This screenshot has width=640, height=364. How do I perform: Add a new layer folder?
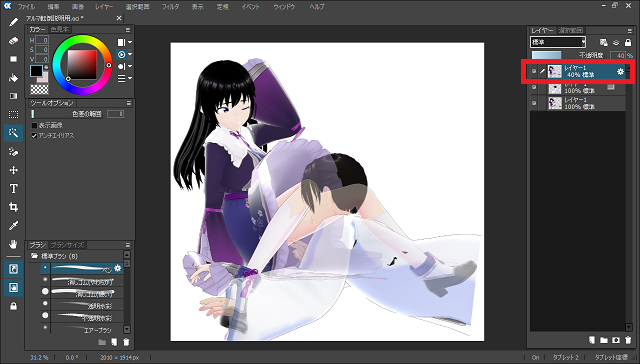click(604, 340)
